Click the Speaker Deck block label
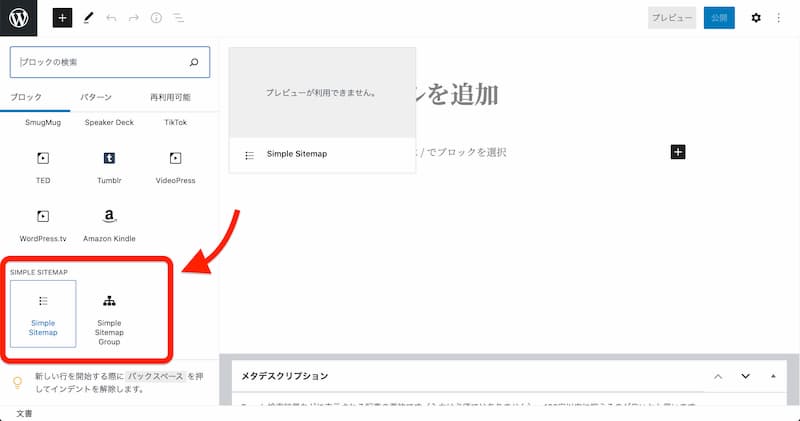 (x=109, y=122)
